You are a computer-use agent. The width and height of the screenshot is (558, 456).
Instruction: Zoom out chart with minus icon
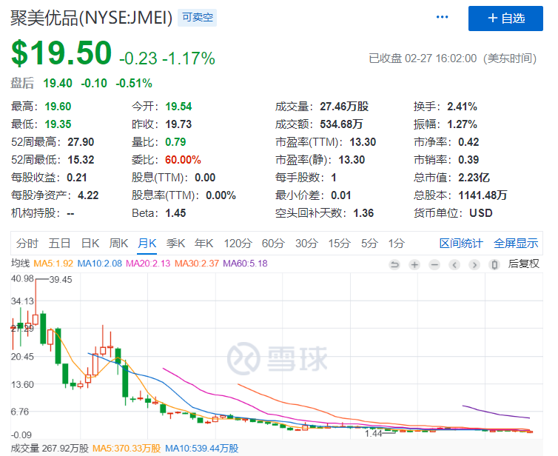(x=434, y=264)
